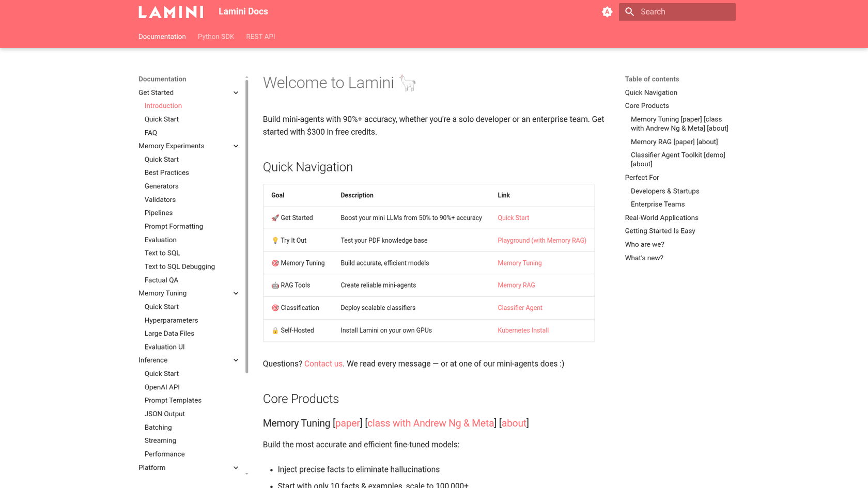Open the Memory Tuning paper link
This screenshot has width=868, height=488.
click(x=348, y=423)
